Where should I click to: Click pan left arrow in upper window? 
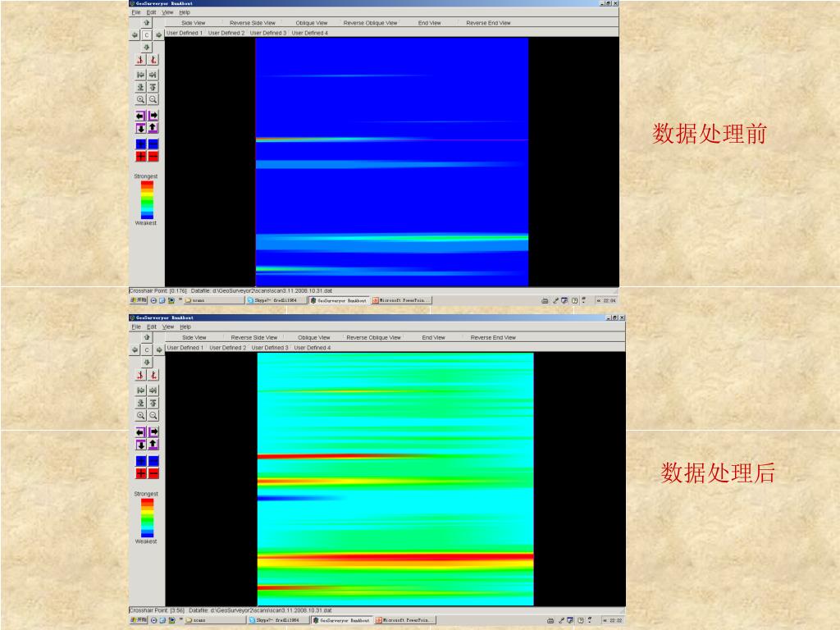tap(135, 34)
